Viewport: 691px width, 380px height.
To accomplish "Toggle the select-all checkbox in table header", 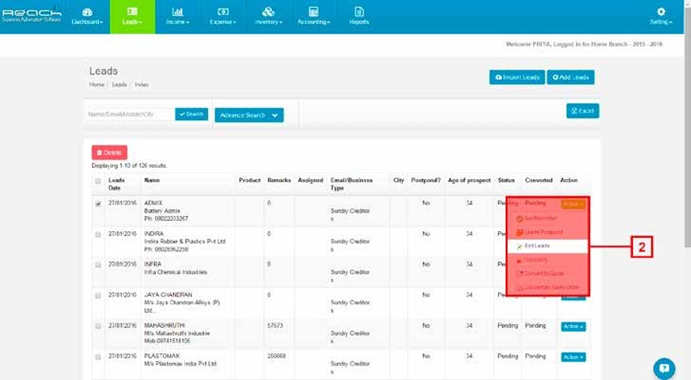I will coord(98,181).
